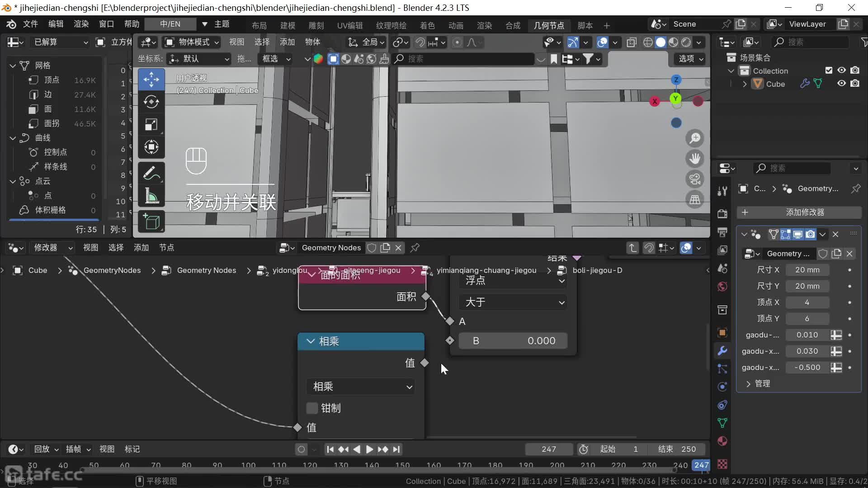Open the 文件 menu
868x488 pixels.
coord(30,24)
